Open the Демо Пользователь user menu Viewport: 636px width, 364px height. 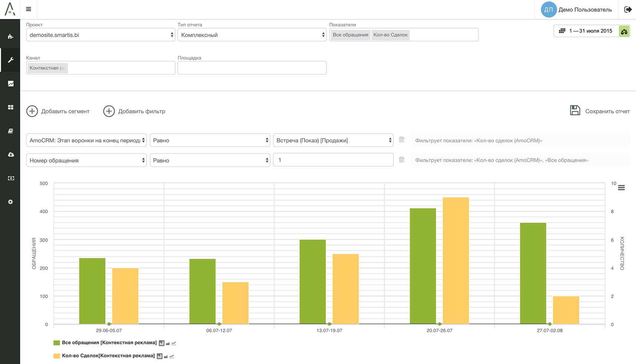(x=576, y=10)
